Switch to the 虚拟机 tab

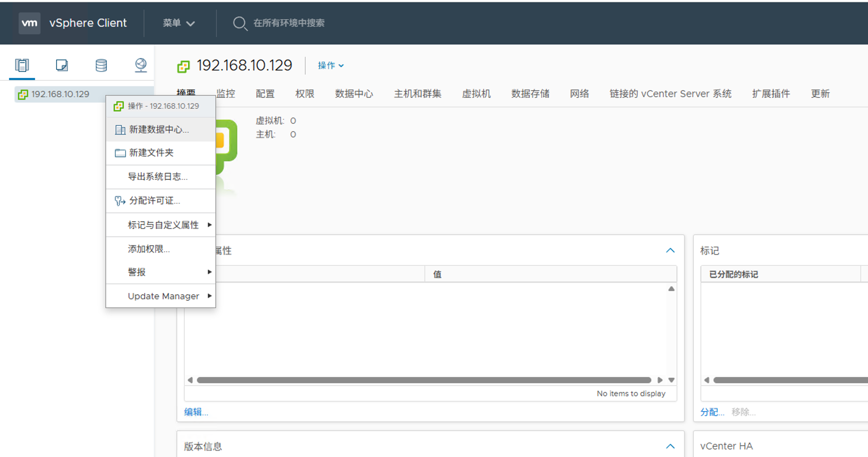pos(476,94)
